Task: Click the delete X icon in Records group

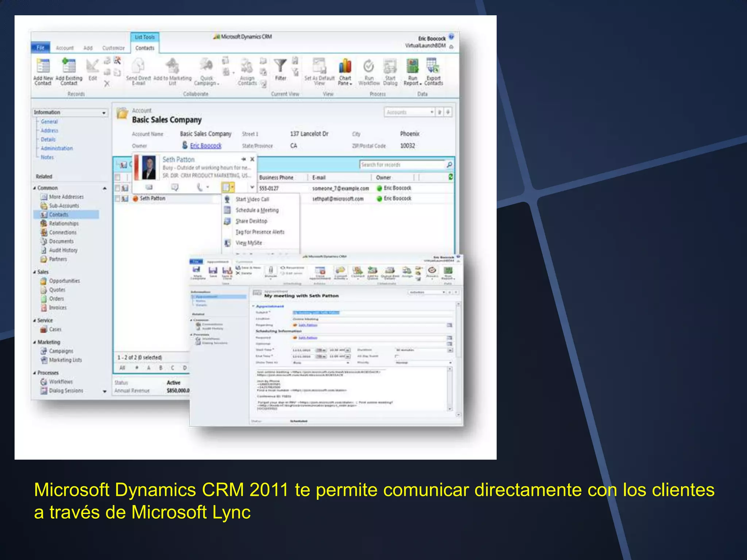Action: pos(107,84)
